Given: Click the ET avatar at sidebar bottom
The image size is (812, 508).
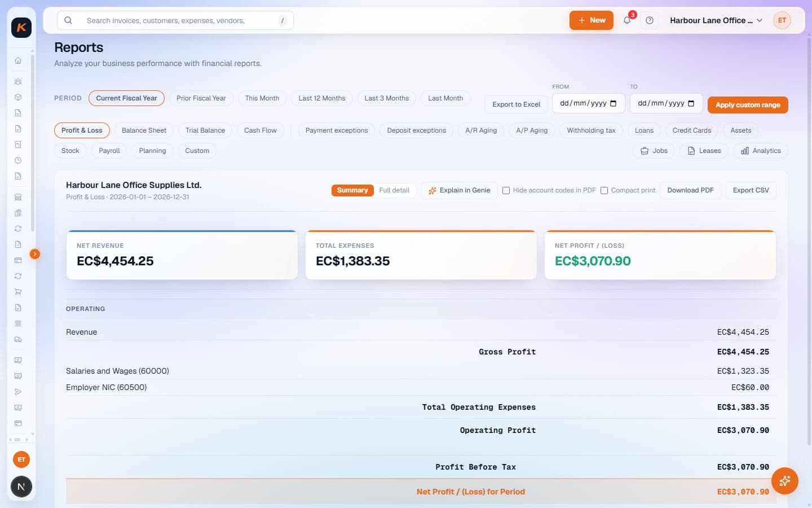Looking at the screenshot, I should point(21,459).
